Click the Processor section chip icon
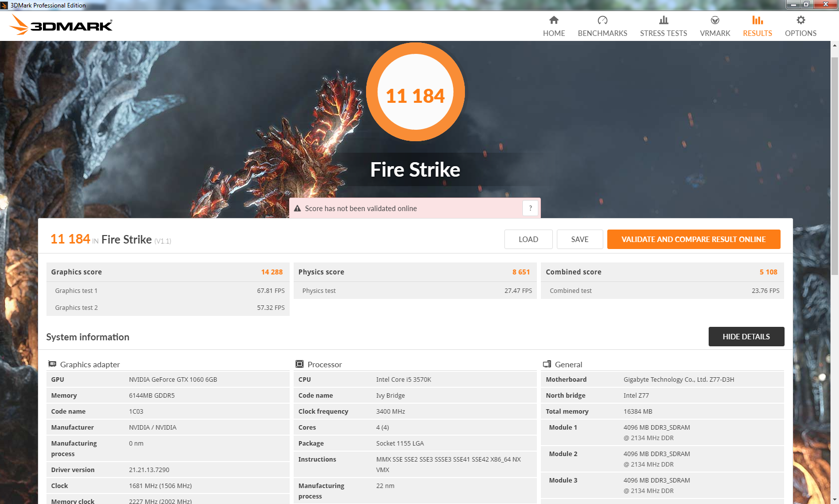The width and height of the screenshot is (839, 504). coord(300,364)
